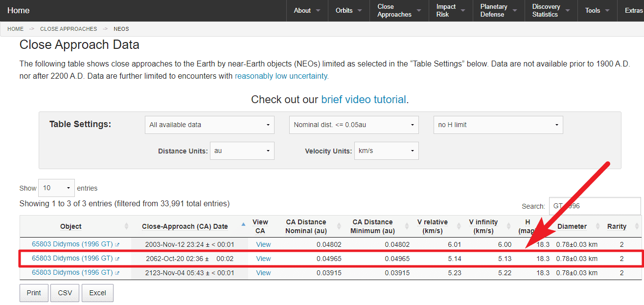Open the "no H limit" dropdown

pyautogui.click(x=498, y=125)
